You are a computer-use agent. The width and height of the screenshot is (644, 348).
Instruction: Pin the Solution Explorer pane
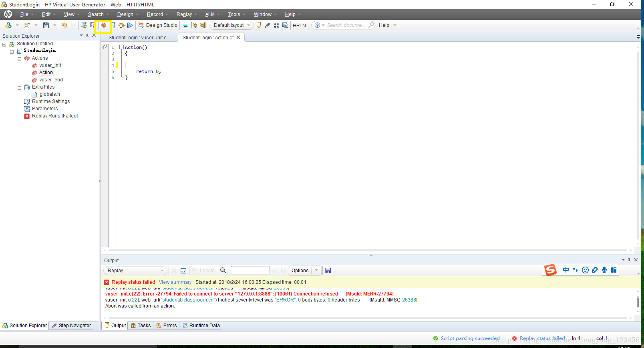tap(87, 36)
